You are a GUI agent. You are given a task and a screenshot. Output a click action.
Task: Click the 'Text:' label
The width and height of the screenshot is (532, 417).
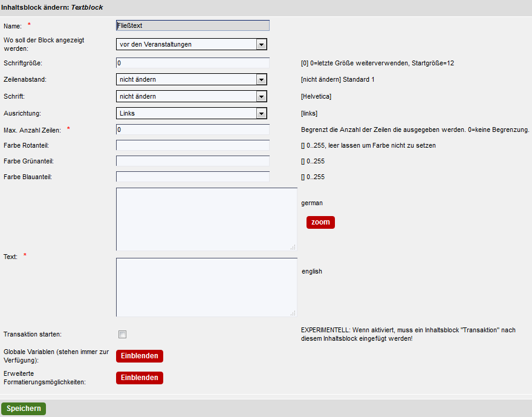[10, 257]
